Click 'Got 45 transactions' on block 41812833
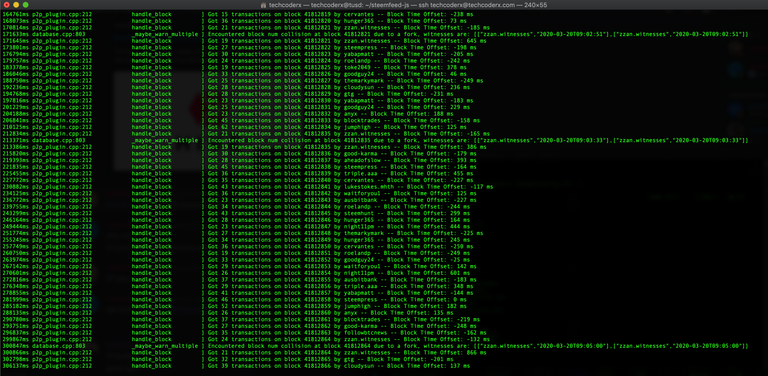Viewport: 768px width, 376px height. pos(239,120)
